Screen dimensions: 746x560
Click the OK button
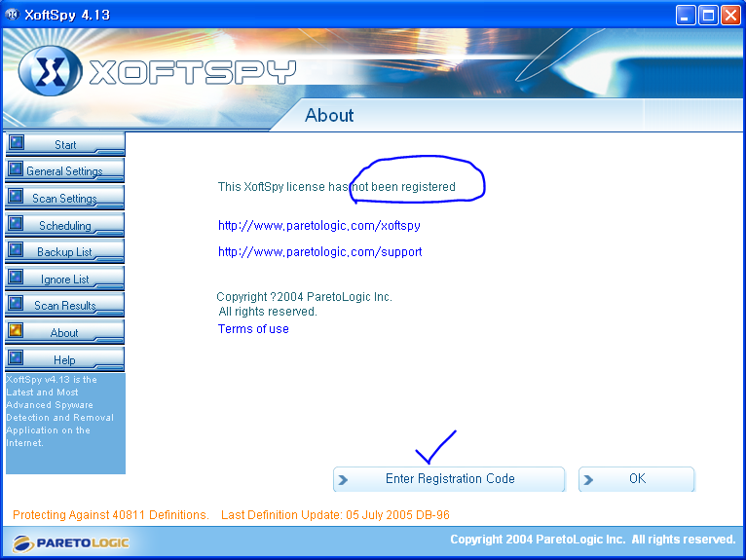coord(637,478)
